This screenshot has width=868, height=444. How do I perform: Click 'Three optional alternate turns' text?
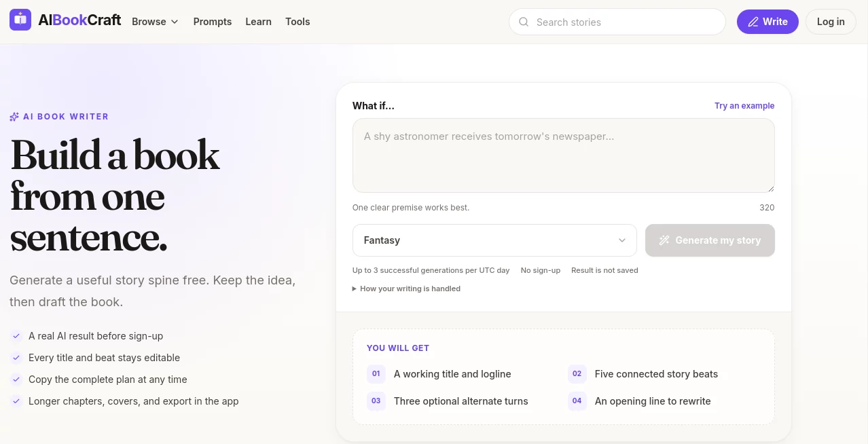[461, 401]
